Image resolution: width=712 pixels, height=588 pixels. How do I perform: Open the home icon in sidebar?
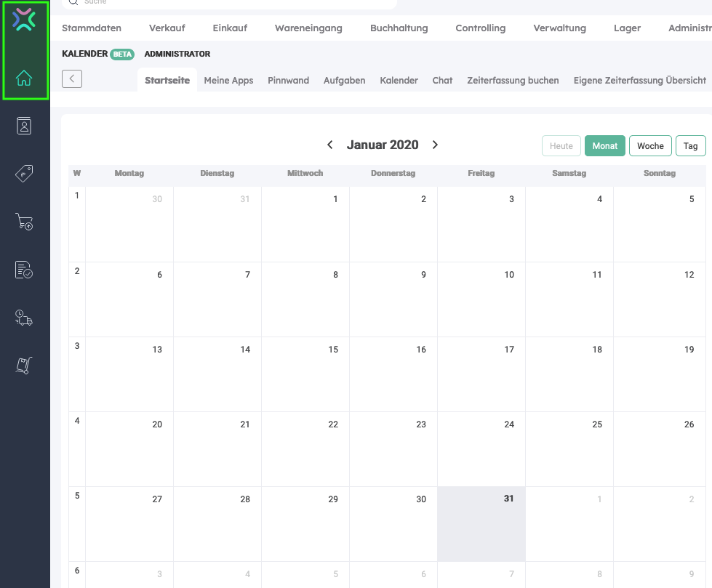coord(24,78)
